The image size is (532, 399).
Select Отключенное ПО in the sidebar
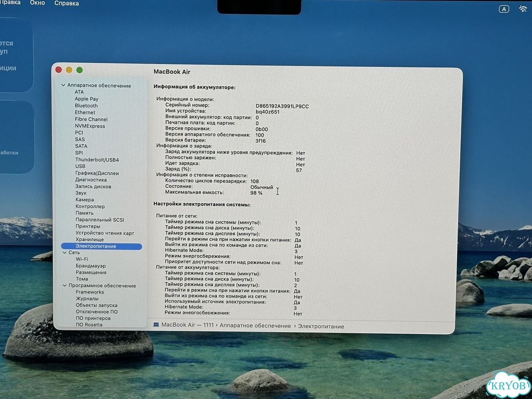click(97, 312)
